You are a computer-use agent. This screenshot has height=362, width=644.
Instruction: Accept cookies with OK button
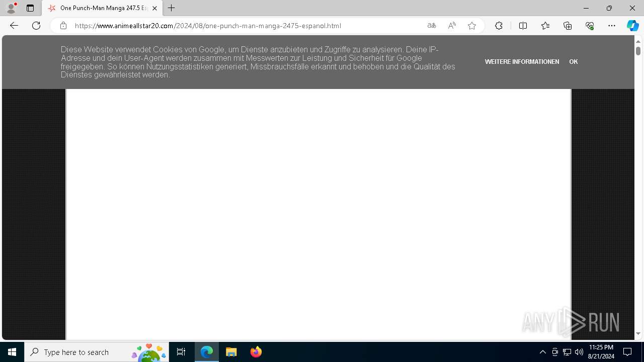point(573,62)
